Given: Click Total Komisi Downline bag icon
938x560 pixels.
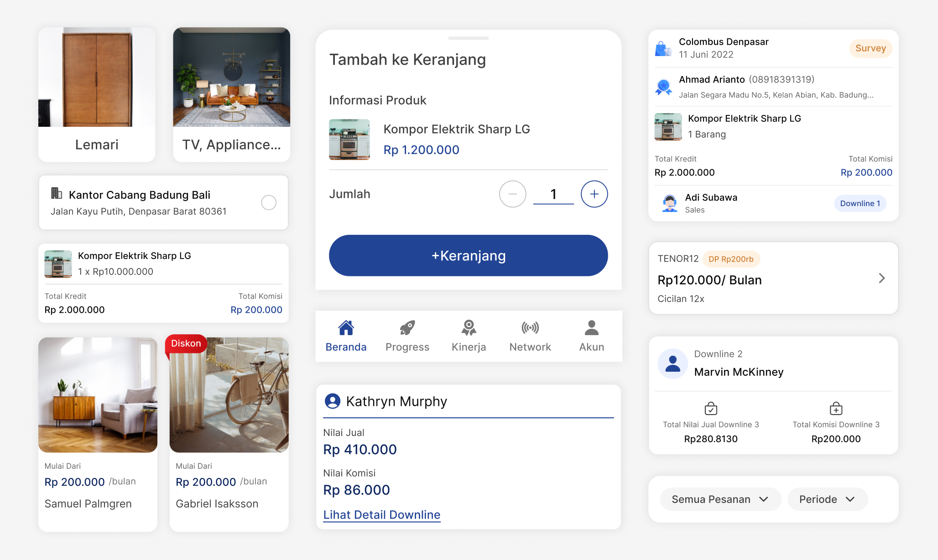Looking at the screenshot, I should point(836,409).
